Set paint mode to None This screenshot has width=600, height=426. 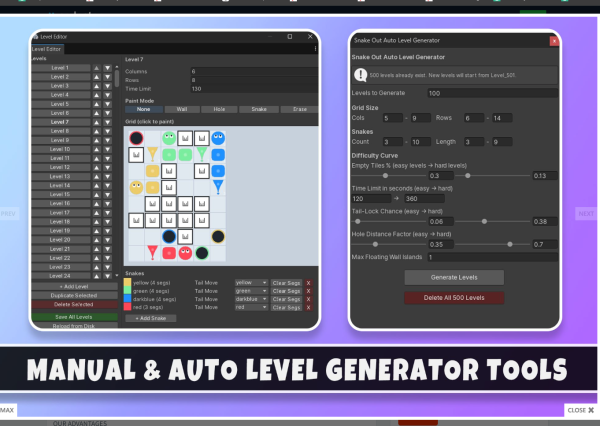[143, 109]
